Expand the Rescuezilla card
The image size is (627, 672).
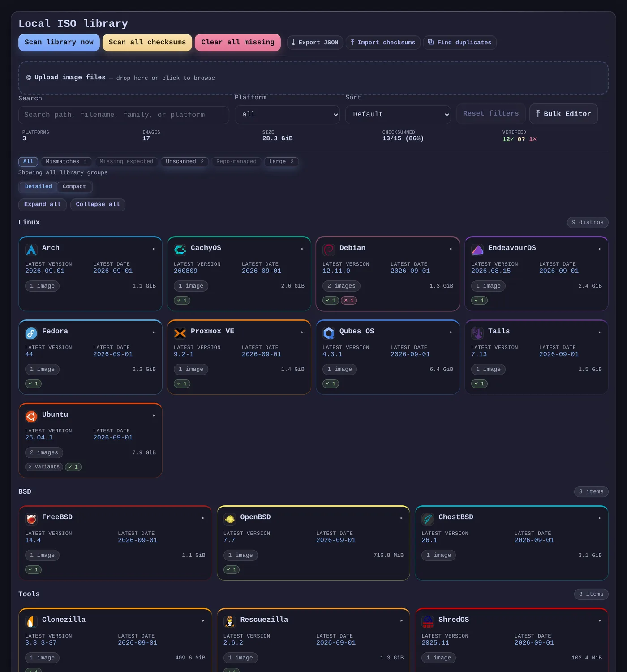402,620
